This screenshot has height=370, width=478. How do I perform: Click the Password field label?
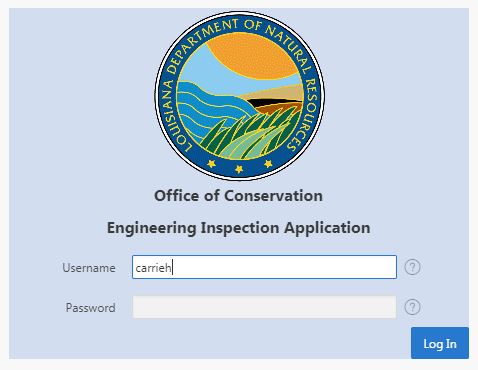pyautogui.click(x=90, y=307)
